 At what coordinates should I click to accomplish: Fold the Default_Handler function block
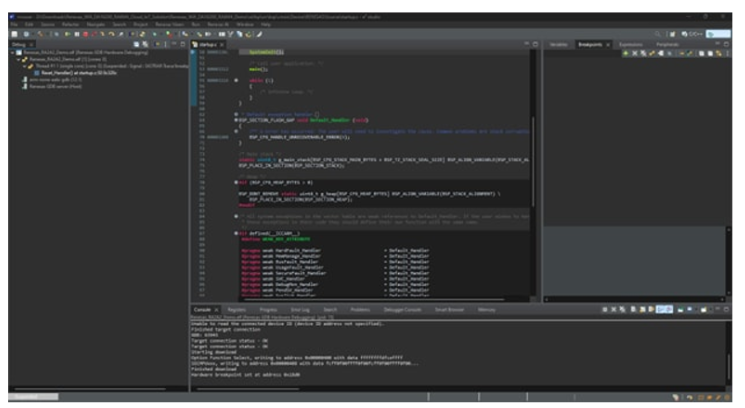236,120
